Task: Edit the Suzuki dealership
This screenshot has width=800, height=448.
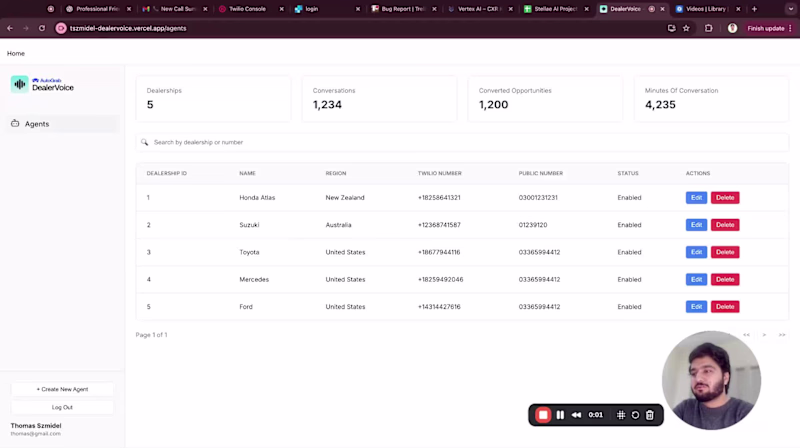Action: pyautogui.click(x=696, y=225)
